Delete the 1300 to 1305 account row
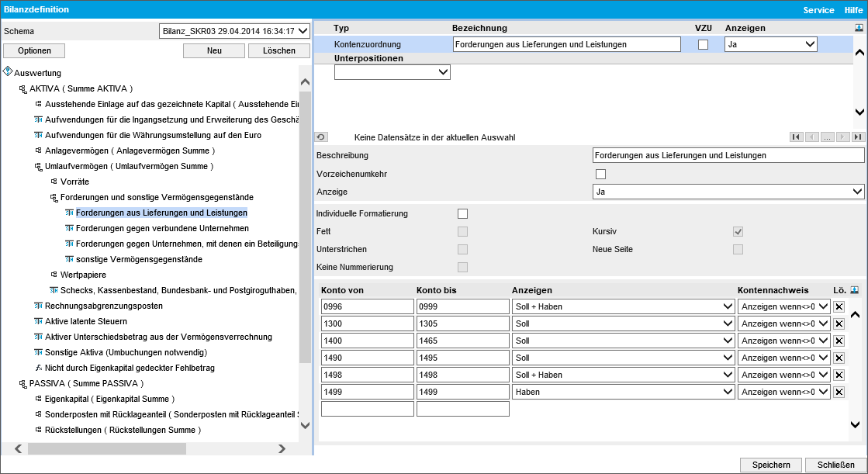This screenshot has width=868, height=474. coord(839,324)
